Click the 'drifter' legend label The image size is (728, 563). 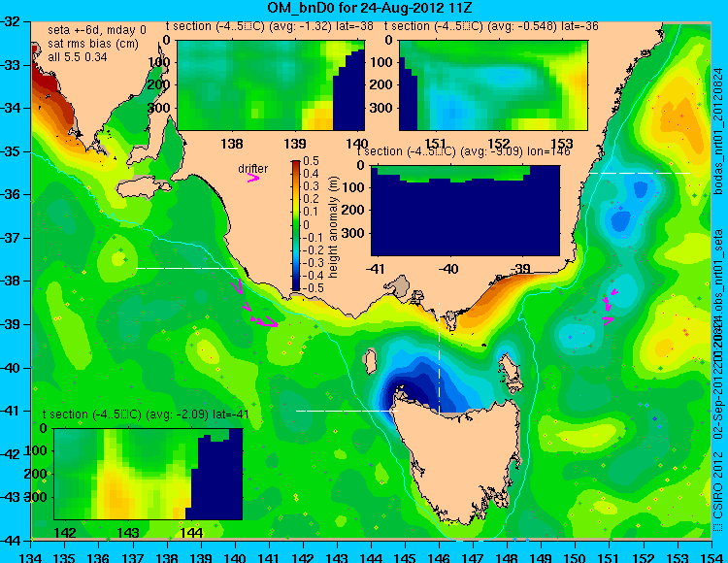click(x=252, y=169)
